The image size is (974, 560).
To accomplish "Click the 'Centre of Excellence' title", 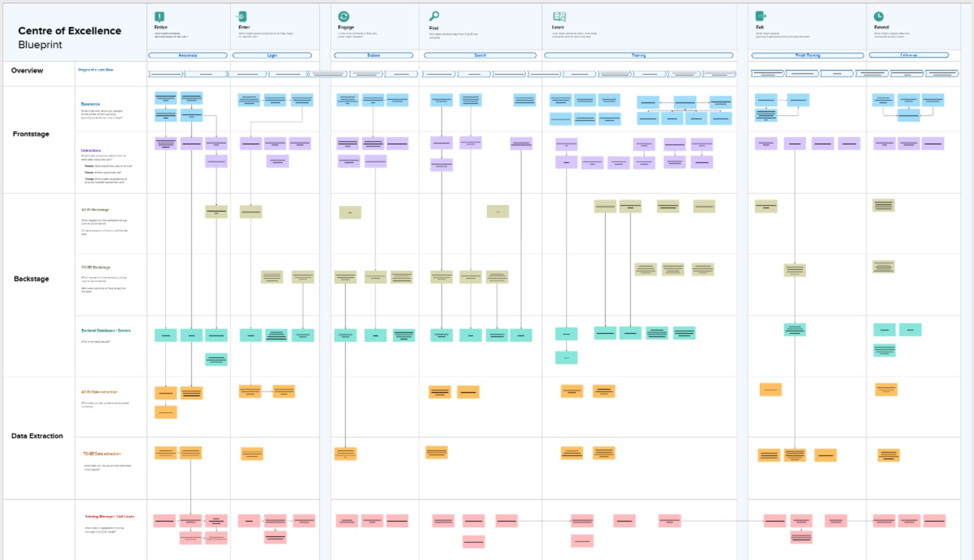I will coord(69,31).
